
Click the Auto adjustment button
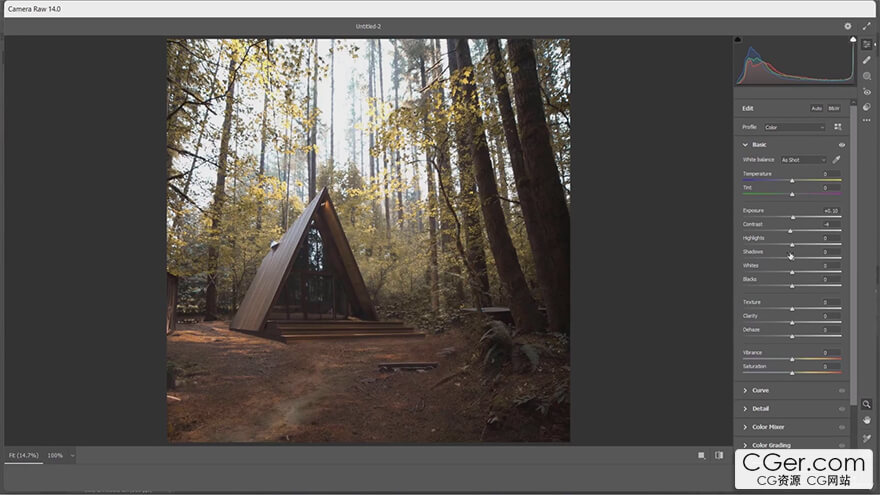[x=816, y=108]
